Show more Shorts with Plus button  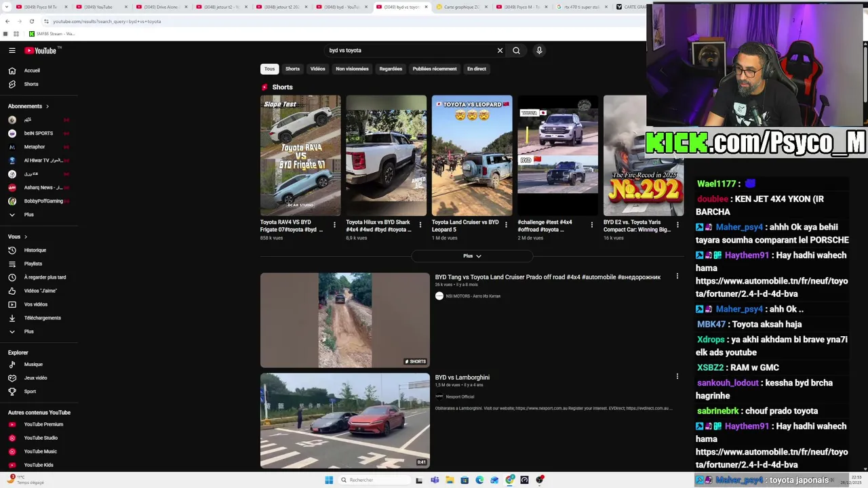click(472, 256)
